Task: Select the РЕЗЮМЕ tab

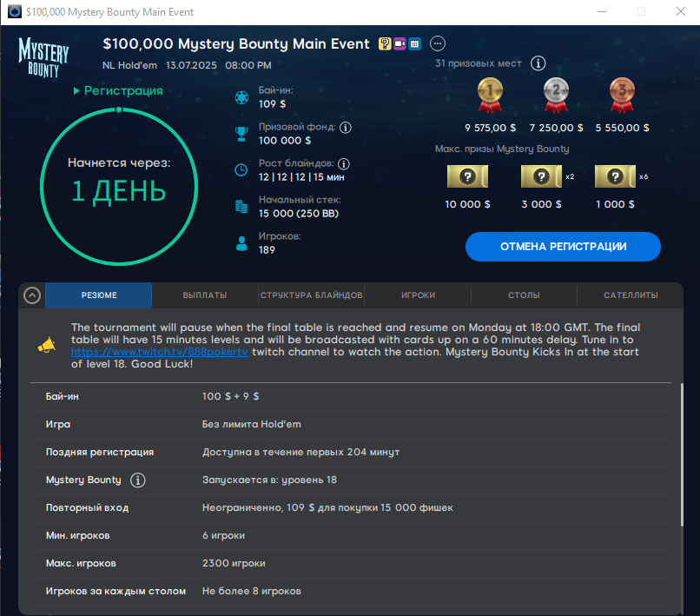Action: (x=99, y=295)
